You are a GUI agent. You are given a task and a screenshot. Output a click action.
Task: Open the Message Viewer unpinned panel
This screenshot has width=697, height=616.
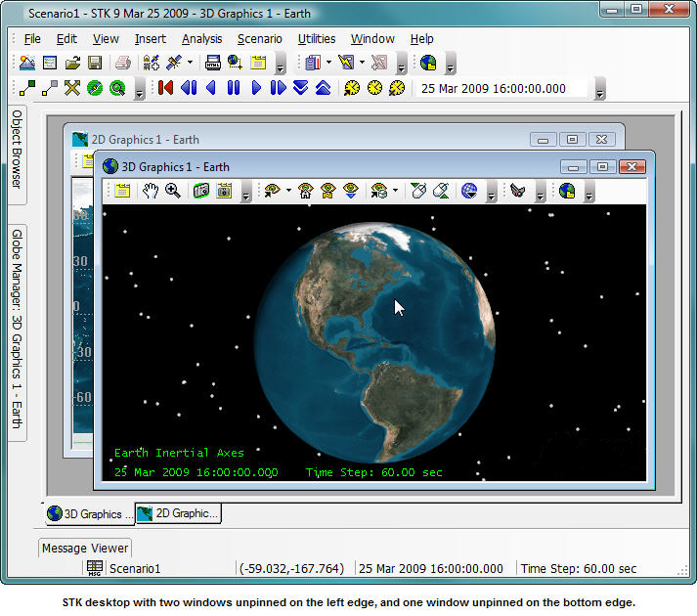[x=85, y=548]
